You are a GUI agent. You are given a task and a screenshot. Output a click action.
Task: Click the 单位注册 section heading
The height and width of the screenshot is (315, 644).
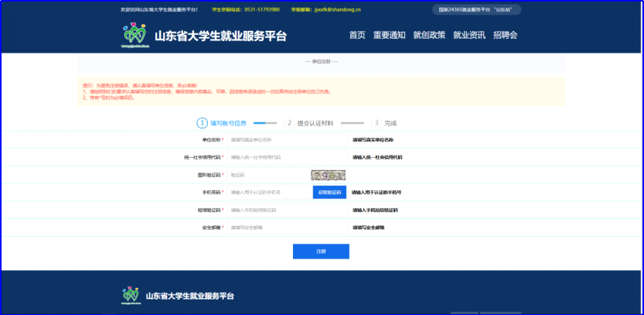[x=321, y=62]
